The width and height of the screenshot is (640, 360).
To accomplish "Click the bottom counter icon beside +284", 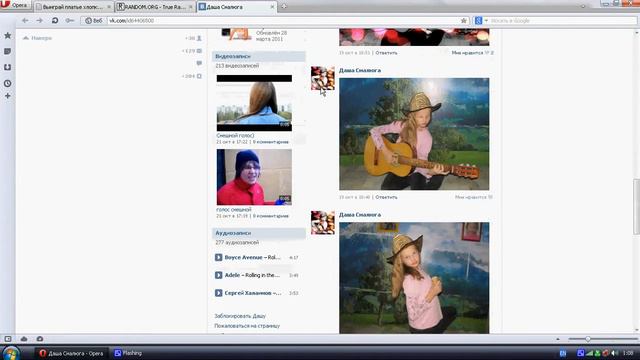I will coord(199,76).
